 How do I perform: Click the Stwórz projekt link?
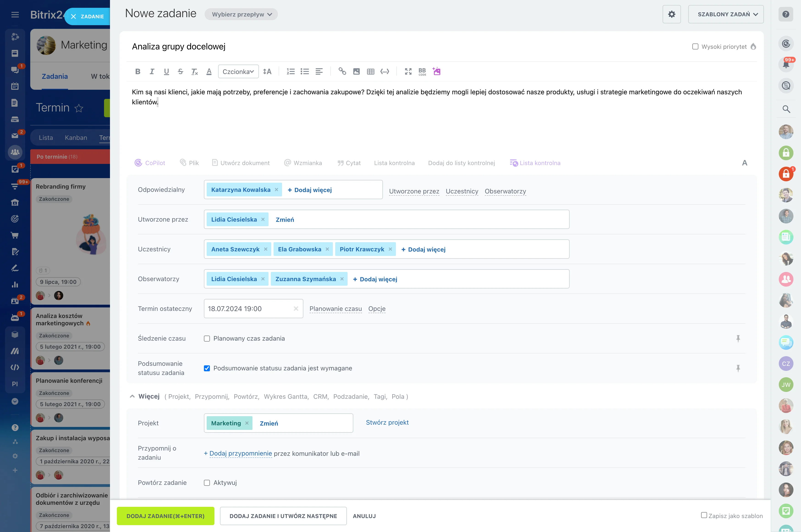click(x=387, y=422)
